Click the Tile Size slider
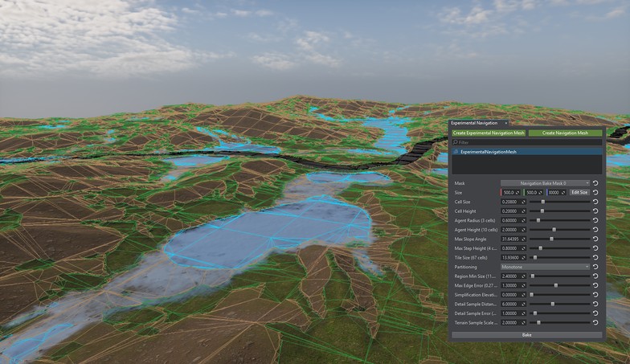Screen dimensions: 630x364 point(559,257)
